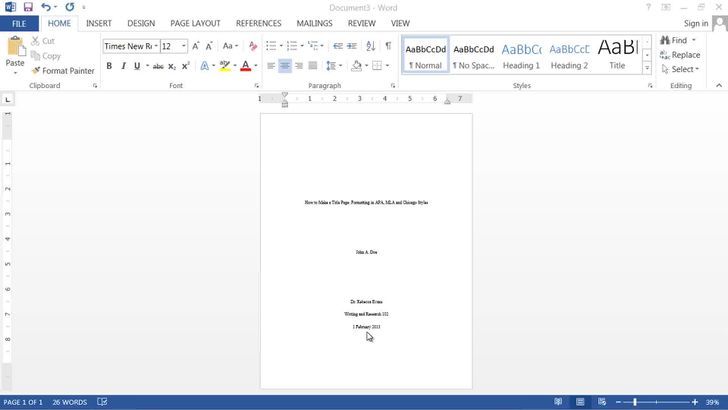This screenshot has height=410, width=728.
Task: Switch to the PAGE LAYOUT tab
Action: click(x=195, y=23)
